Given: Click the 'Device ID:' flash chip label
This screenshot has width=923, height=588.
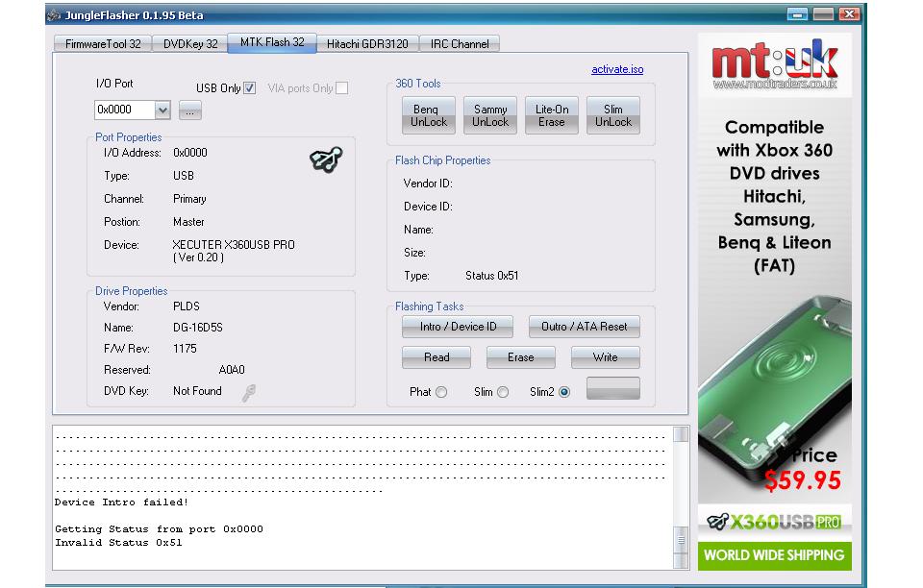Looking at the screenshot, I should tap(428, 207).
